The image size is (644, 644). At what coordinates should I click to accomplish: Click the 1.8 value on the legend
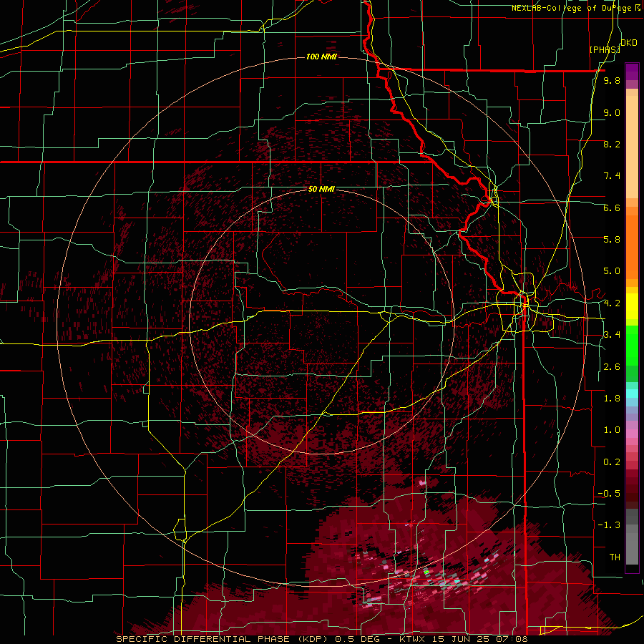click(x=612, y=399)
